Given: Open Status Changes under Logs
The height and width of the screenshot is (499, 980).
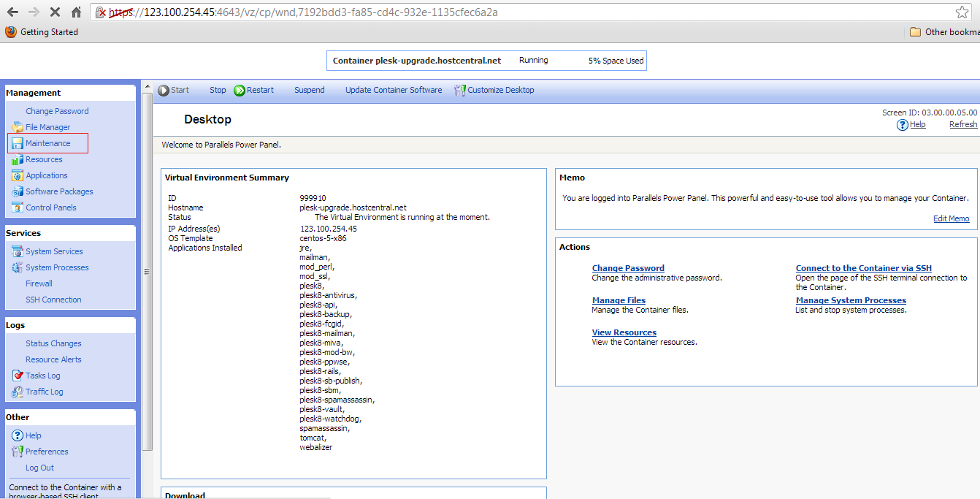Looking at the screenshot, I should [x=53, y=343].
